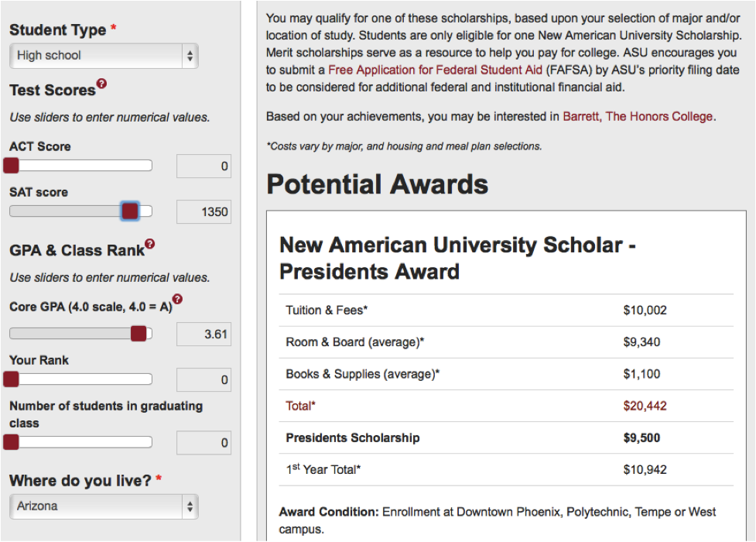Image resolution: width=756 pixels, height=542 pixels.
Task: Click the Your Rank slider handle
Action: [x=11, y=379]
